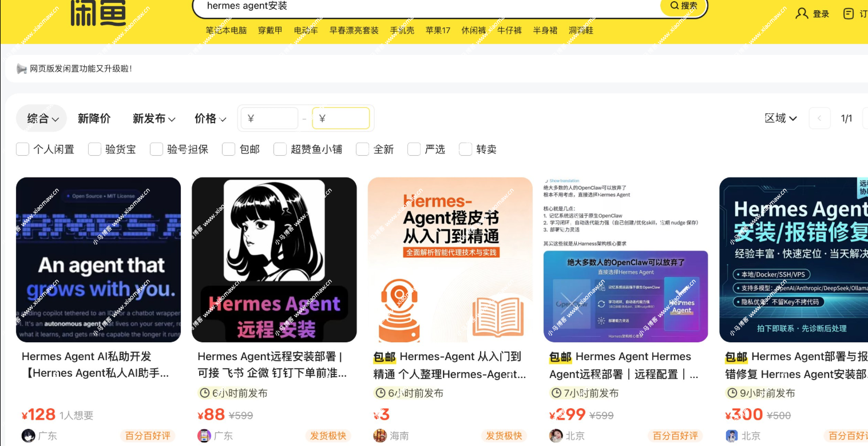Open the 安装/报错修复 product image
The image size is (868, 446).
click(x=794, y=260)
